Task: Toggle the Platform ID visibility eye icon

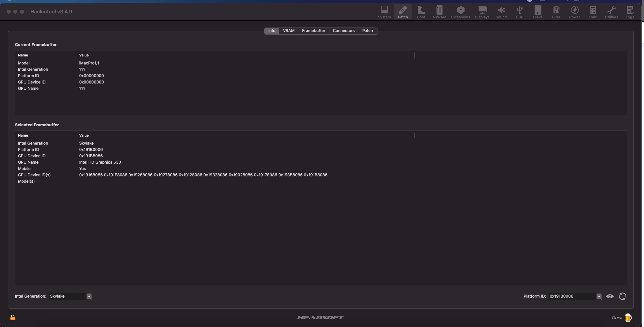Action: (x=610, y=296)
